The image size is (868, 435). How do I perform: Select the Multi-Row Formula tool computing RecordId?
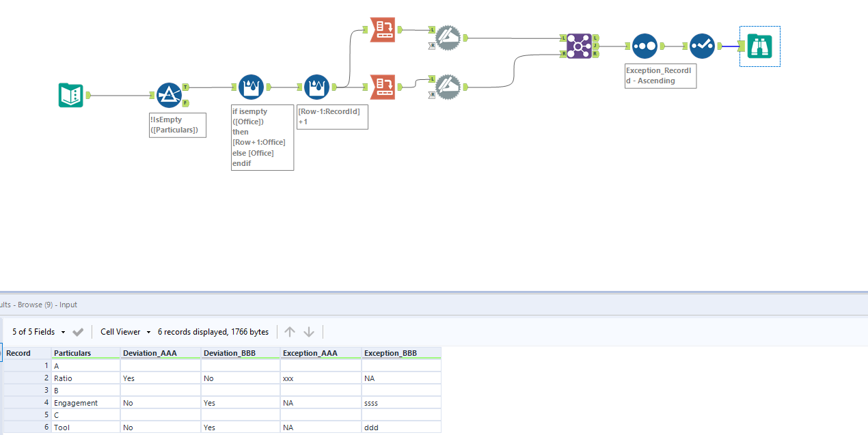316,87
